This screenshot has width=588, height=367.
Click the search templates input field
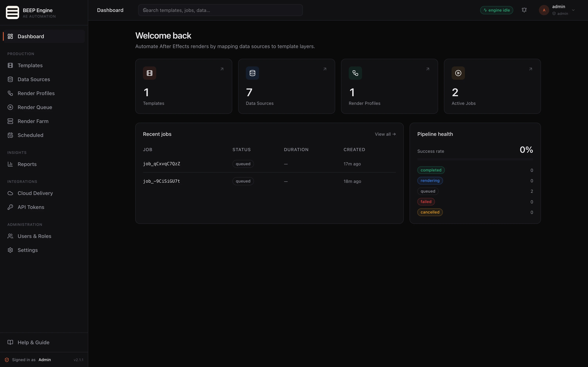point(220,10)
